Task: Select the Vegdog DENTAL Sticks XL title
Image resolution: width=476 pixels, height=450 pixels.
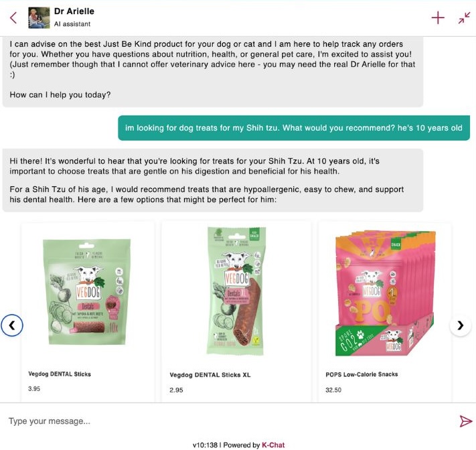Action: click(210, 375)
